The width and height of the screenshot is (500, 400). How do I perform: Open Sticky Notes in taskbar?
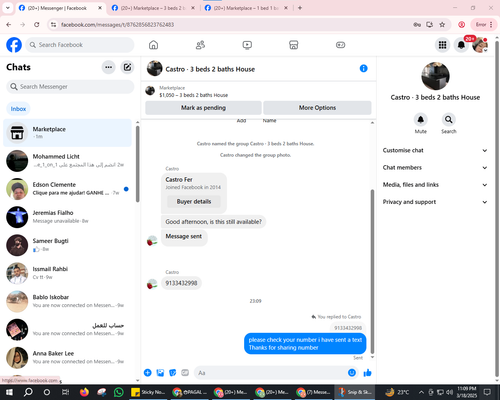147,392
